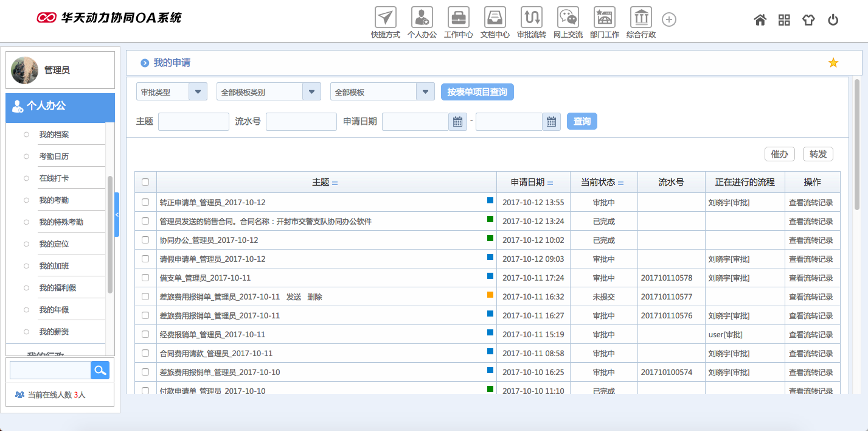Open the 文档中心 document center icon
Viewport: 868px width, 431px height.
pyautogui.click(x=495, y=17)
